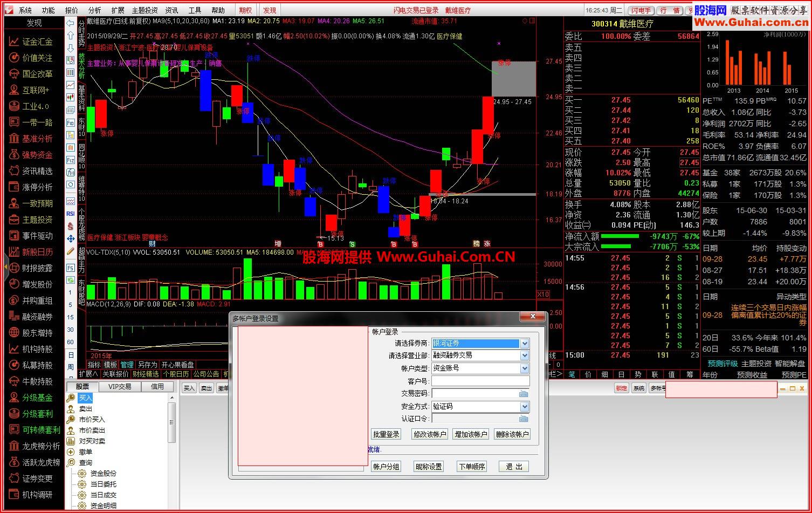Open 价值关注 sidebar entry
The width and height of the screenshot is (812, 513).
[37, 58]
